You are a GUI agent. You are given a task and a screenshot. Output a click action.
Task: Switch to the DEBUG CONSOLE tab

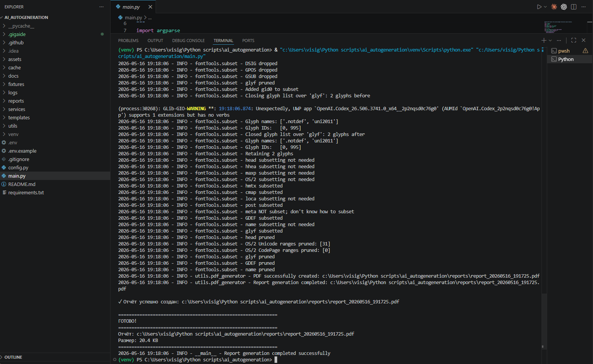click(188, 41)
